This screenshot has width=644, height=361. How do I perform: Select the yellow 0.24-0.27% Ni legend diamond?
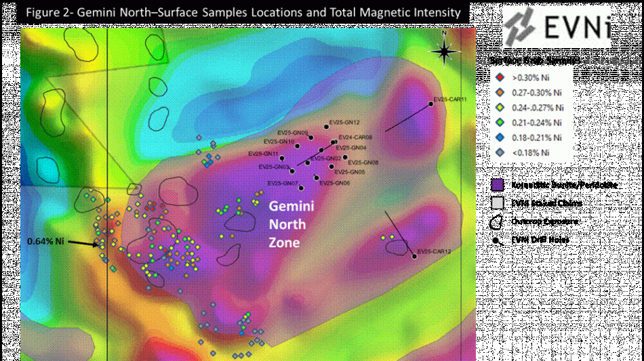coord(499,108)
